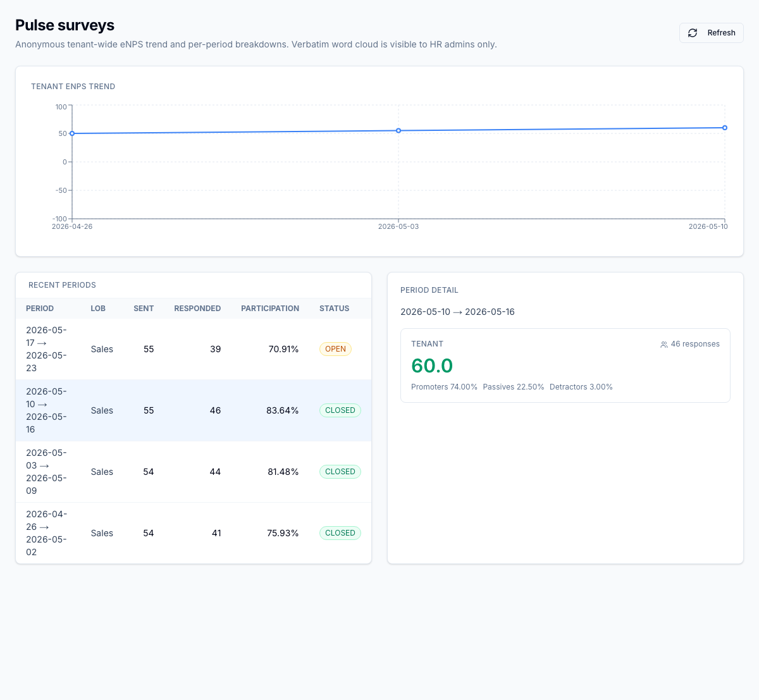The image size is (759, 700).
Task: Click the OPEN status badge
Action: point(335,349)
